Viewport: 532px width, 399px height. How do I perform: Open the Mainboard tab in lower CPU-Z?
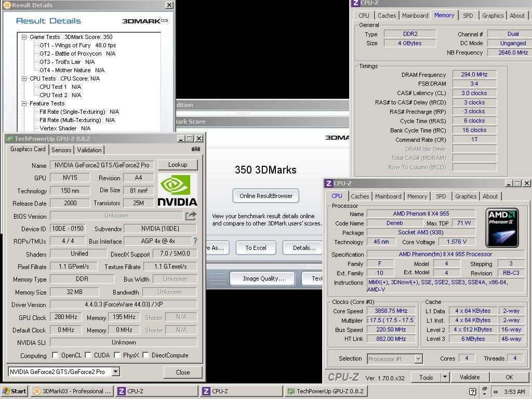tap(388, 196)
